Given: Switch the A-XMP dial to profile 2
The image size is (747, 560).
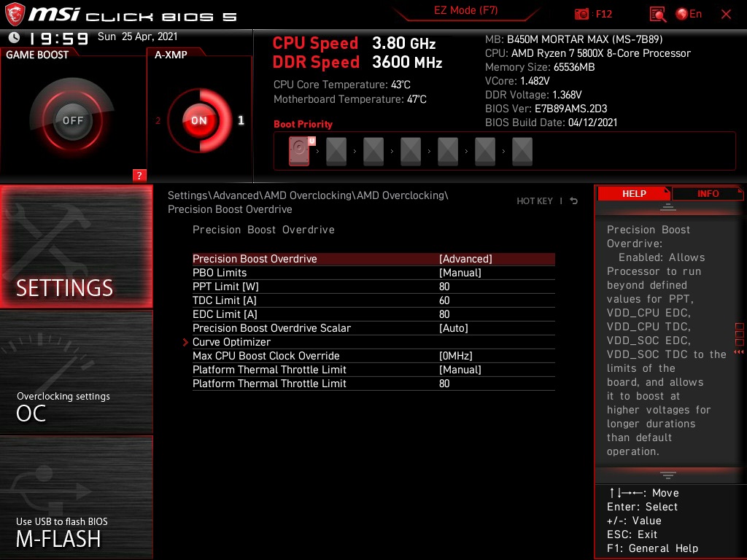Looking at the screenshot, I should point(159,121).
